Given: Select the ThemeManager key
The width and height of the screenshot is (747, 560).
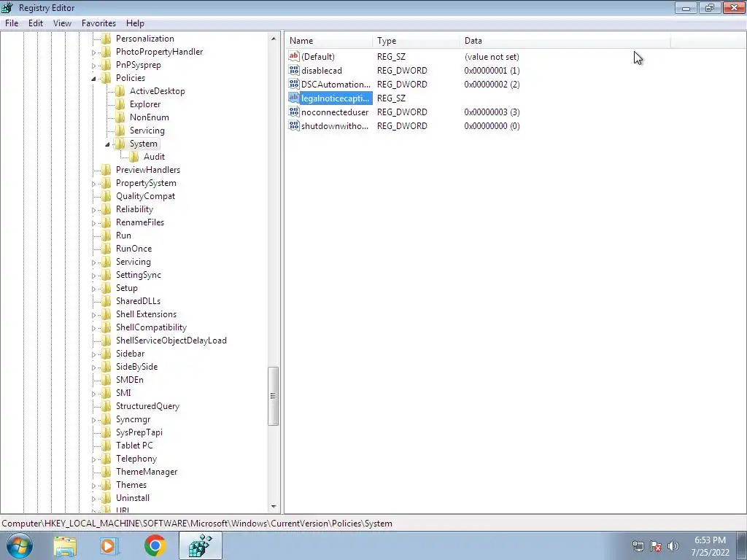Looking at the screenshot, I should (x=146, y=472).
